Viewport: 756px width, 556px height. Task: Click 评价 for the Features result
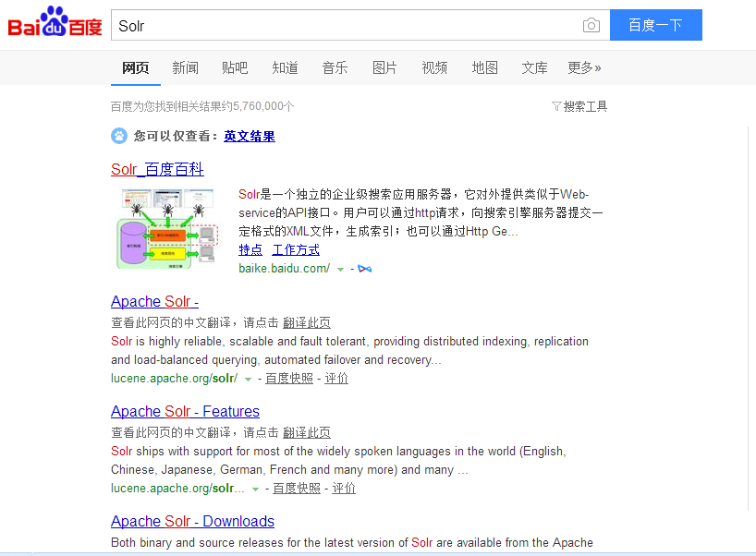pyautogui.click(x=344, y=488)
